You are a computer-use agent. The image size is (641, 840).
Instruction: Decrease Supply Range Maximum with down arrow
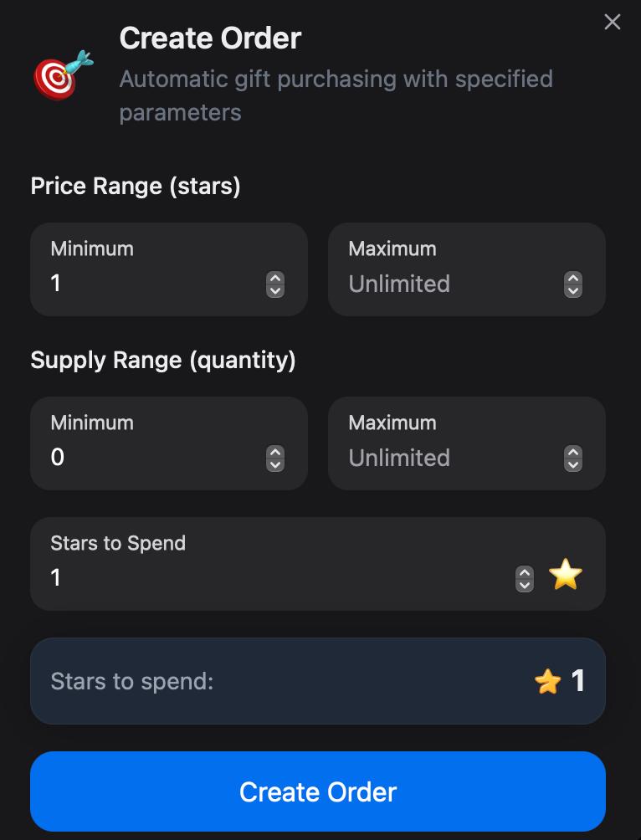(x=573, y=465)
